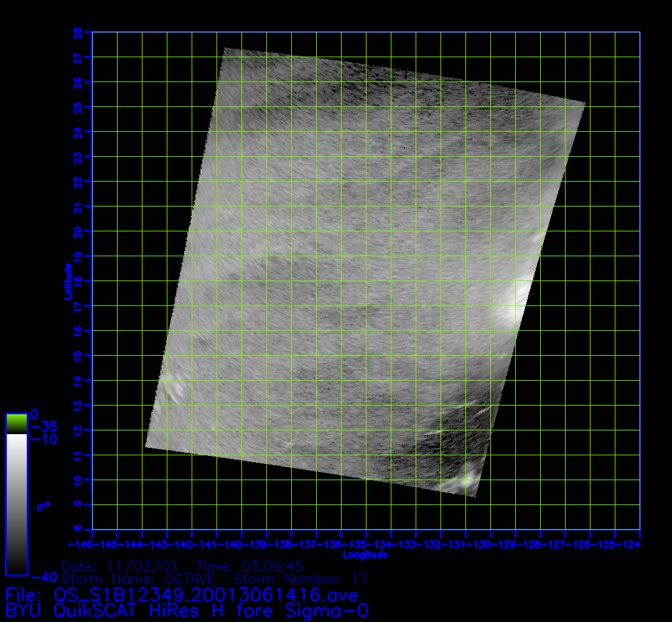Click the Latitude axis title
Viewport: 672px width, 622px height.
click(66, 281)
